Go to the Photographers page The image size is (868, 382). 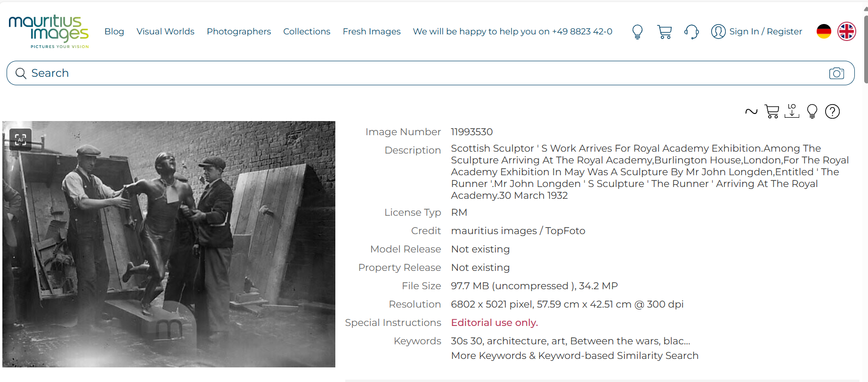coord(239,32)
